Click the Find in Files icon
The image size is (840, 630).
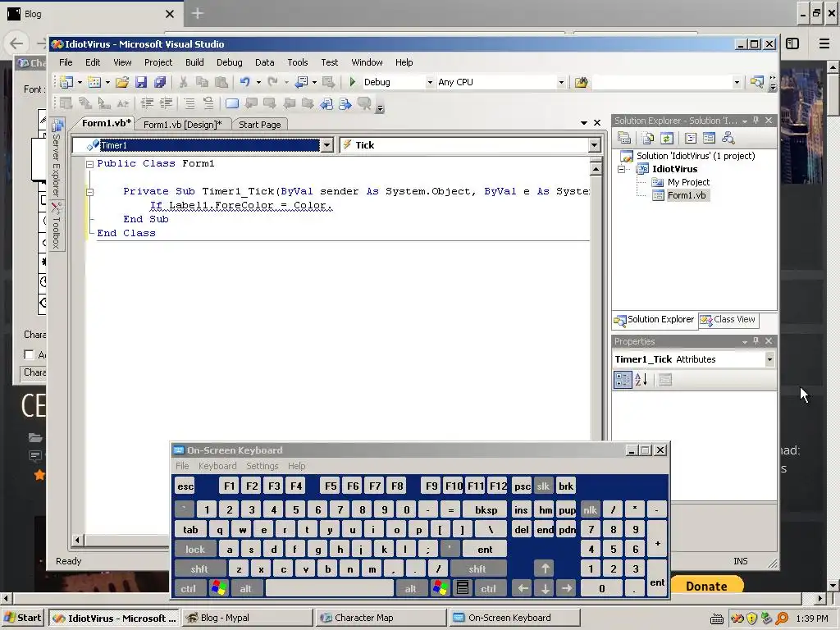click(582, 82)
